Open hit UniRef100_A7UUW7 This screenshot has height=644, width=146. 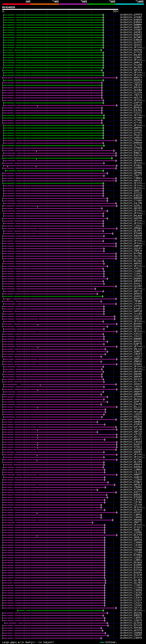pyautogui.click(x=131, y=17)
